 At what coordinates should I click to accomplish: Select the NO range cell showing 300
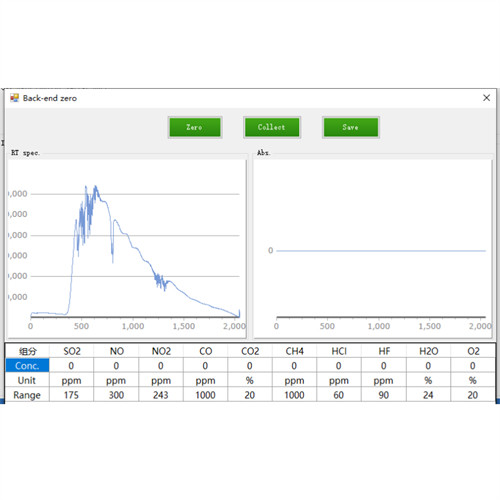[x=116, y=395]
